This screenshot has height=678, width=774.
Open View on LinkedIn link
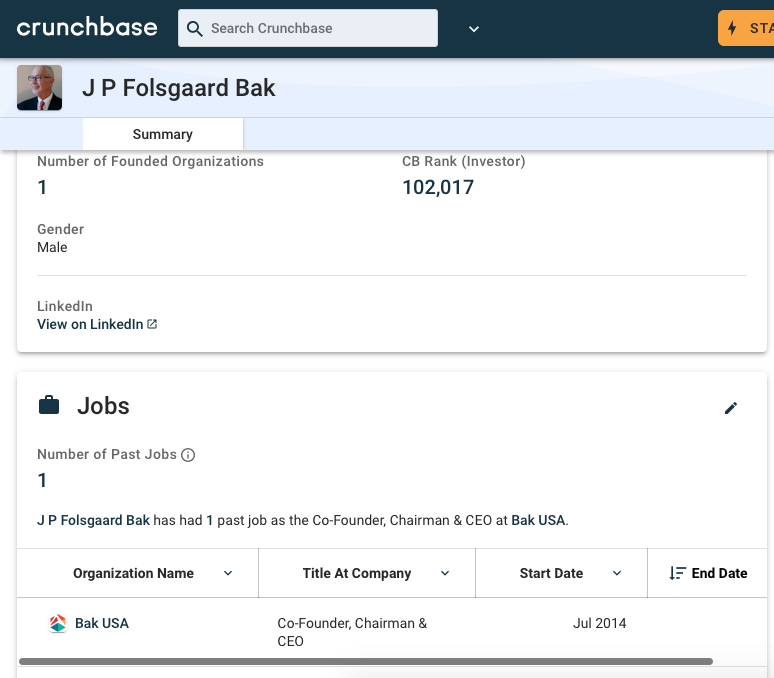click(x=90, y=324)
